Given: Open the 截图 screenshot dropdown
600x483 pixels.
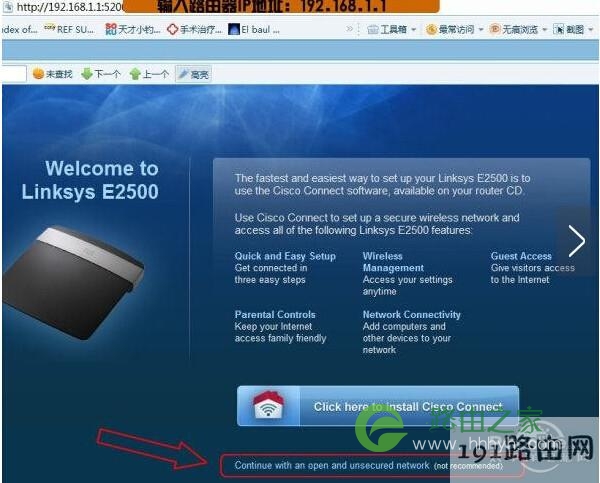Looking at the screenshot, I should 573,29.
